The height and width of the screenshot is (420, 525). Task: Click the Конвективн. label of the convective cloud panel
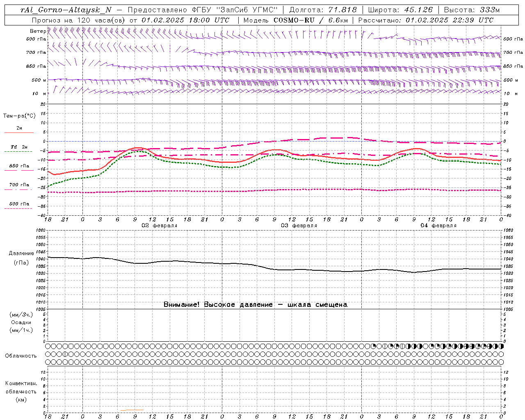(21, 383)
